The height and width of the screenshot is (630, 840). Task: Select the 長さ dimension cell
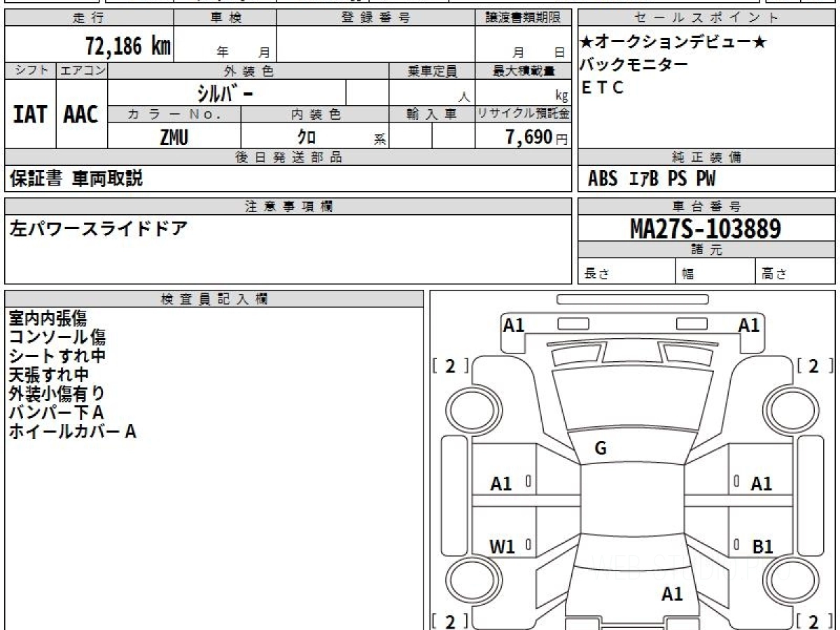[626, 272]
